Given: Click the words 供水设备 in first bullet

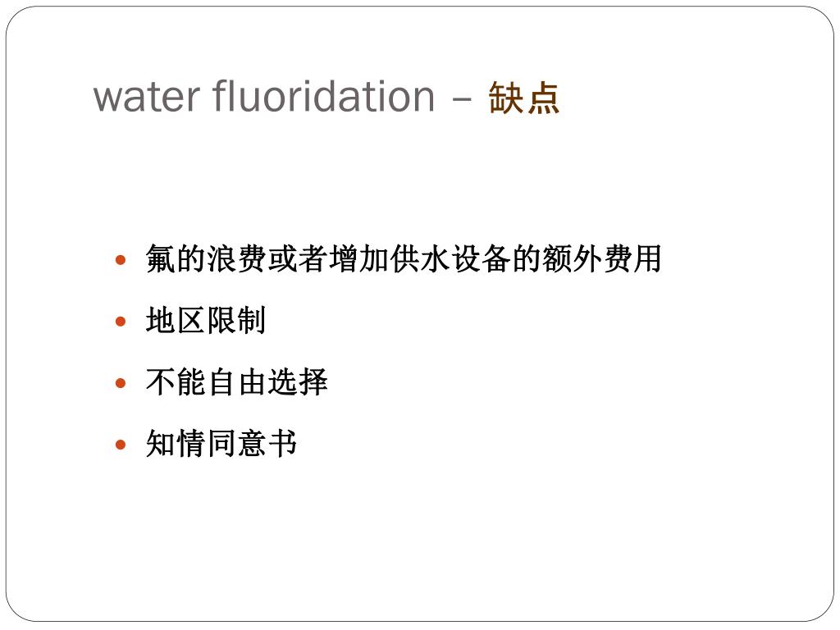Looking at the screenshot, I should (450, 258).
